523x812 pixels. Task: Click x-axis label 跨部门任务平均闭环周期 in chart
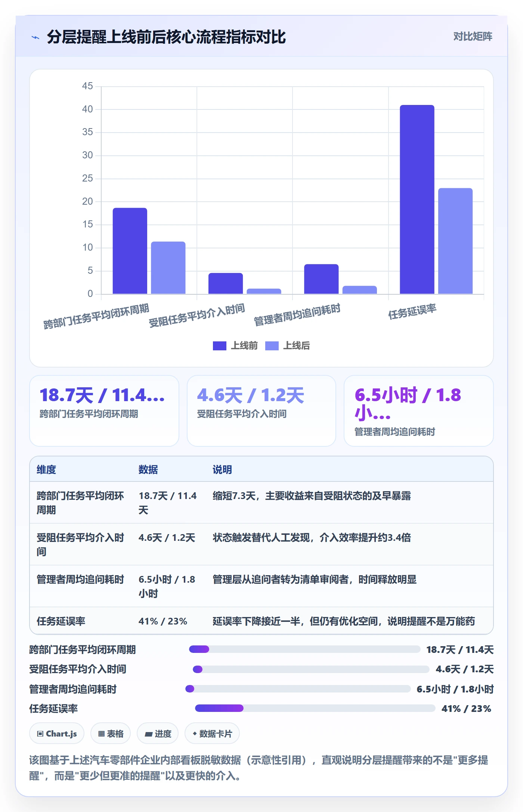[x=96, y=316]
